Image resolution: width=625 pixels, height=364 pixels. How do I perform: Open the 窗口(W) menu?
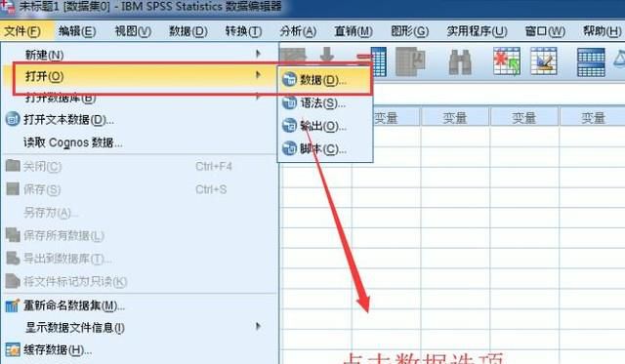pyautogui.click(x=545, y=31)
